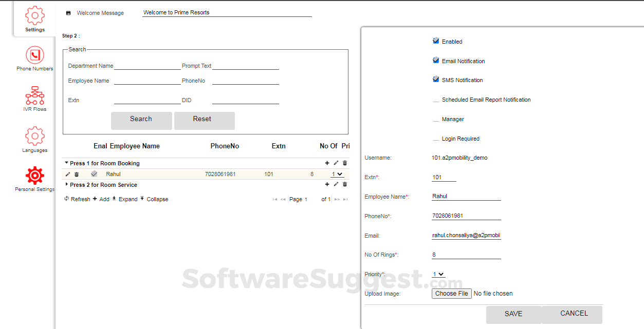
Task: Click the Refresh grid option
Action: 77,199
